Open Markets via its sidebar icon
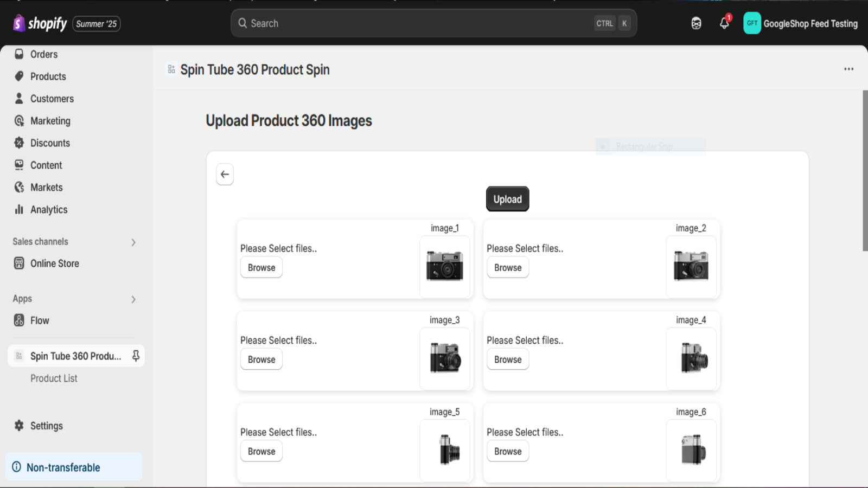 [x=19, y=187]
